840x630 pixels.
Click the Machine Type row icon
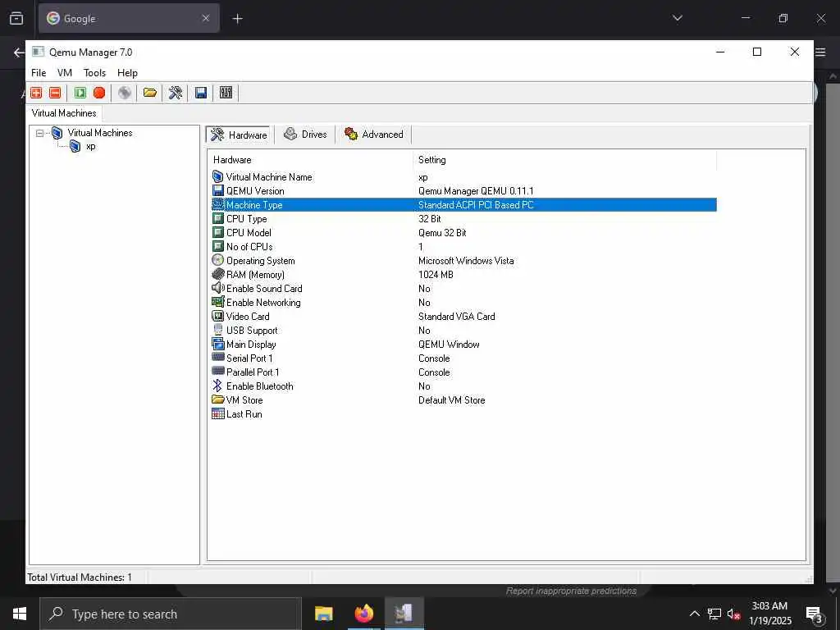tap(217, 204)
